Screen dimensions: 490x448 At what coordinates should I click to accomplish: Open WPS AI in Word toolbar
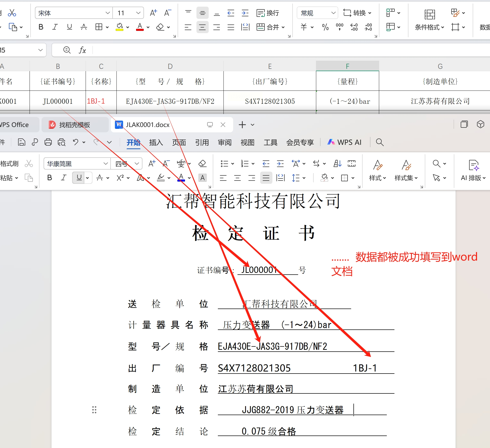pyautogui.click(x=345, y=142)
